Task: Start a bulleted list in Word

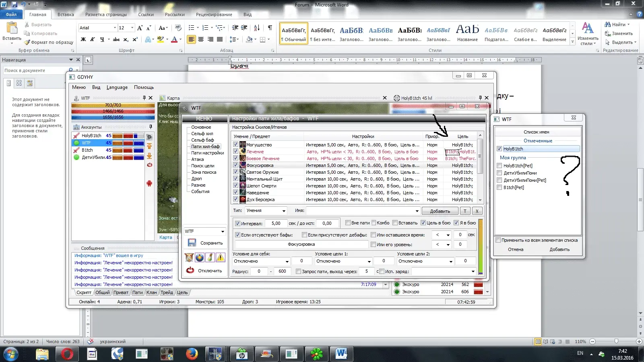Action: click(191, 28)
